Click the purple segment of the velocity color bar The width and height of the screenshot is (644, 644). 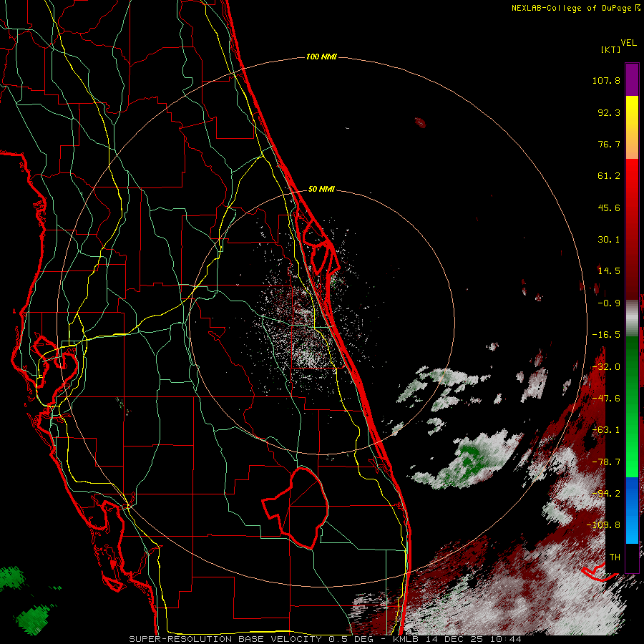[632, 79]
